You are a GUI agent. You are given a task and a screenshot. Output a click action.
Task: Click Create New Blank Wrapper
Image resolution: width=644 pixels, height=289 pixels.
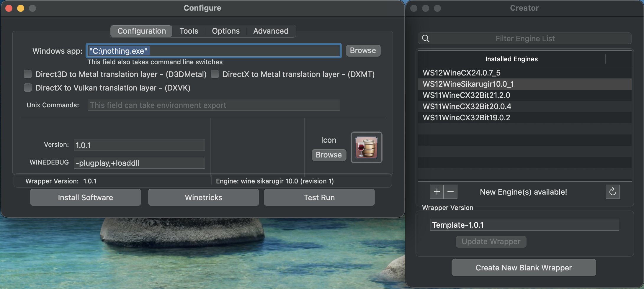[x=524, y=268]
